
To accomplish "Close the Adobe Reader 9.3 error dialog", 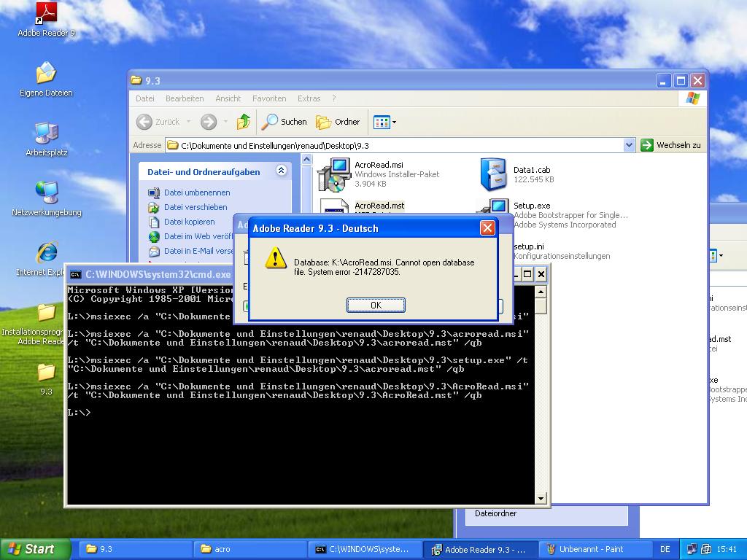I will coord(487,228).
